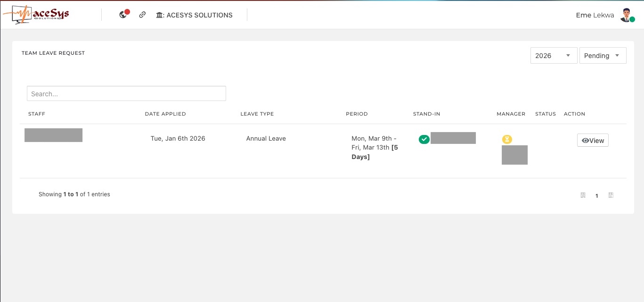
Task: Click the user avatar picture
Action: click(626, 15)
